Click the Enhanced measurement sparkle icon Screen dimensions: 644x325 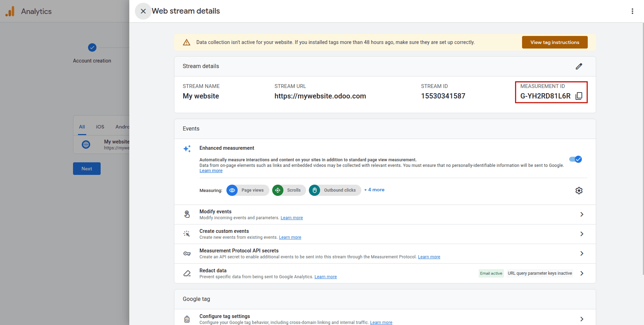(x=187, y=149)
